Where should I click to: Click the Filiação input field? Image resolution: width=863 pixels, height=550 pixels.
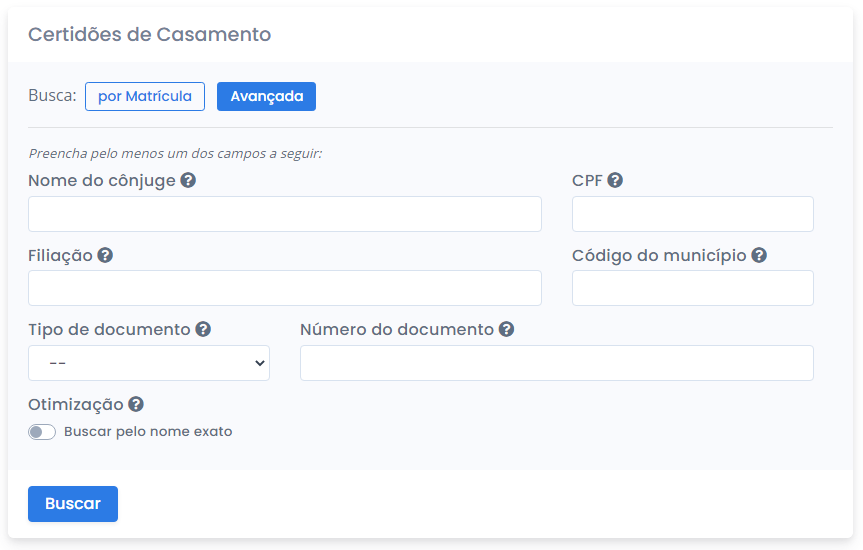pyautogui.click(x=285, y=288)
